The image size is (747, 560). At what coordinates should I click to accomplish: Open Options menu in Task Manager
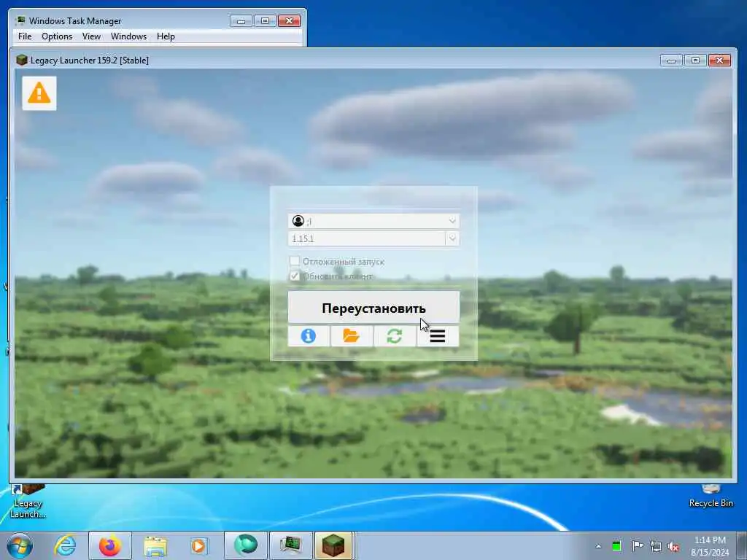click(57, 36)
